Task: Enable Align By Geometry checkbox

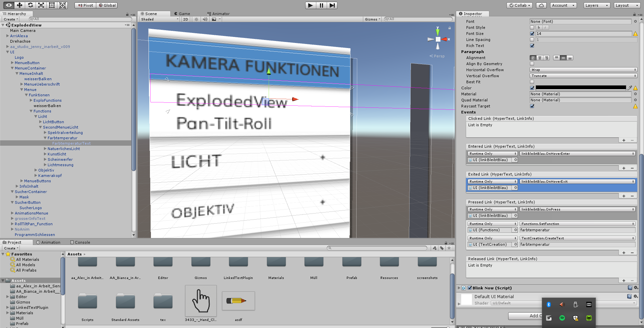Action: click(532, 64)
